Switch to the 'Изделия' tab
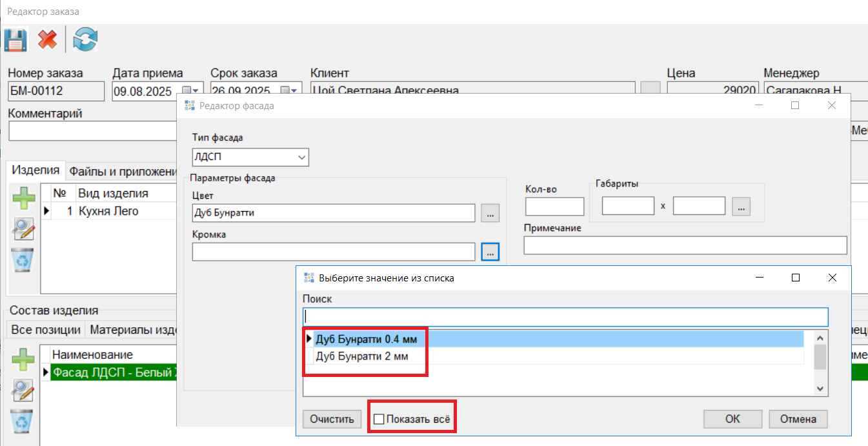 click(x=36, y=170)
